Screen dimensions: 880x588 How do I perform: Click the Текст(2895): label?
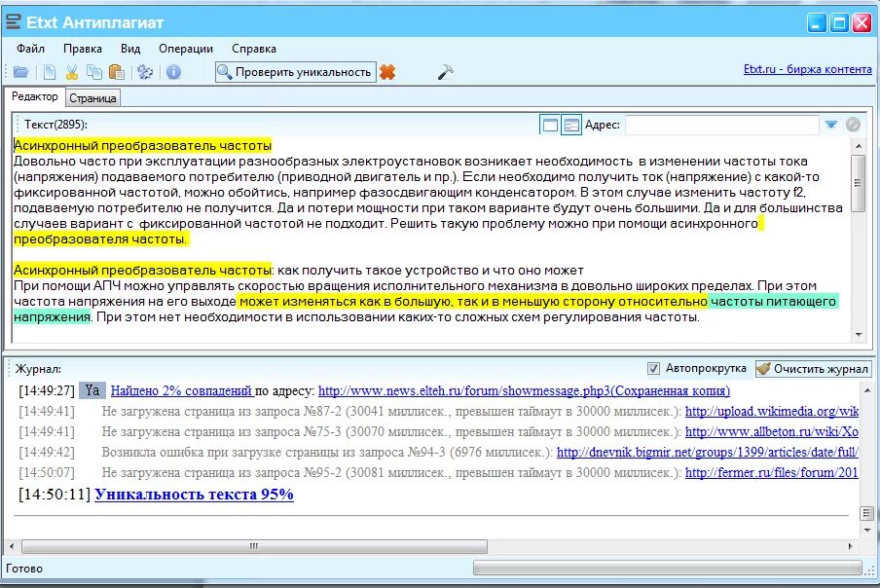(x=55, y=125)
